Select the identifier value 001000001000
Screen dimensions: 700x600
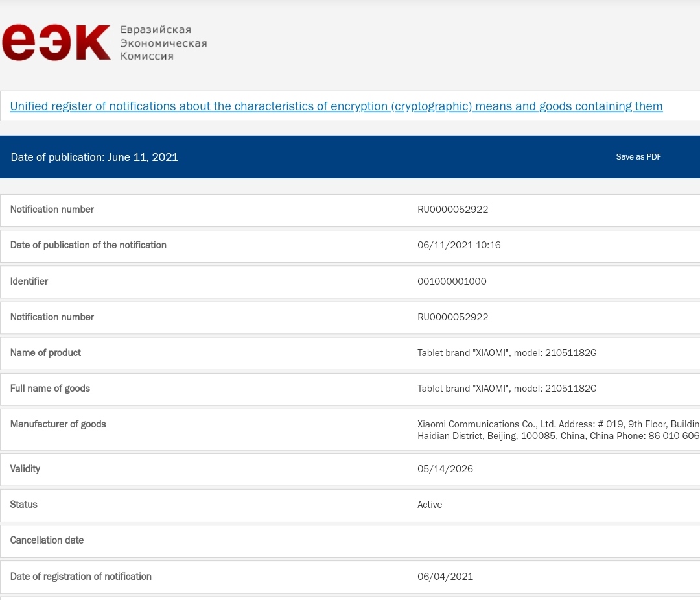pos(452,282)
